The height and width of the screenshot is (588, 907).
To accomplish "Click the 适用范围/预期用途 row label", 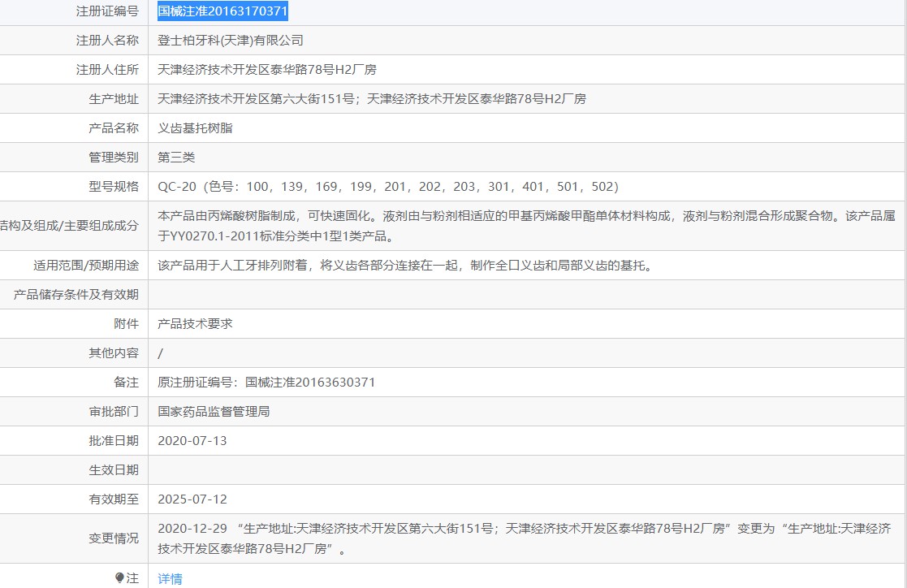I will pyautogui.click(x=86, y=265).
